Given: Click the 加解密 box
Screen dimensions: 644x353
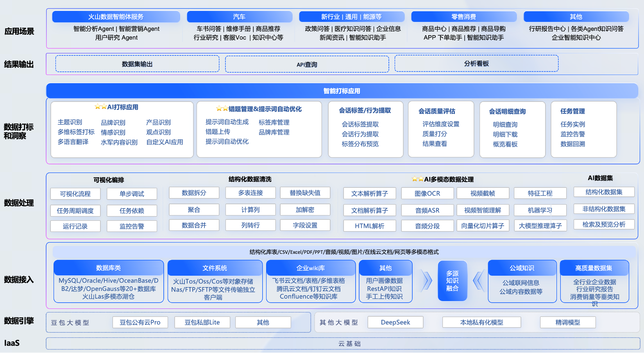Looking at the screenshot, I should pos(305,210).
